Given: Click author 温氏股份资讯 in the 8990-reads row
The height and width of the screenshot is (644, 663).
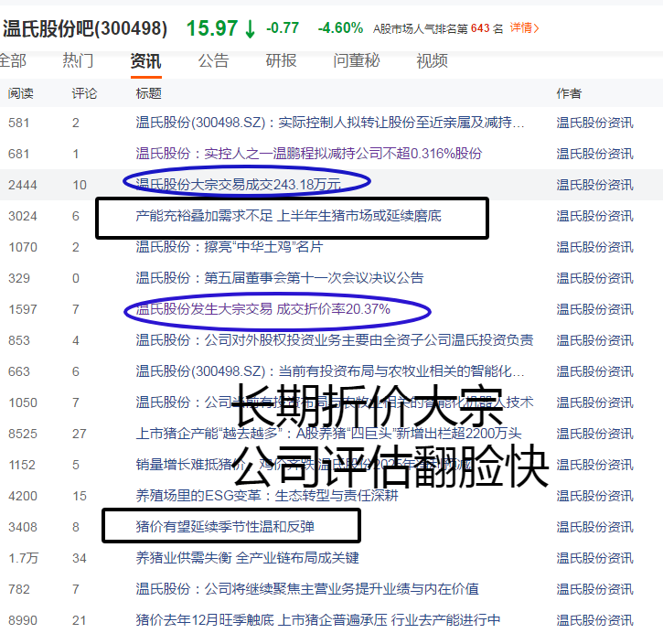Looking at the screenshot, I should pyautogui.click(x=595, y=620).
